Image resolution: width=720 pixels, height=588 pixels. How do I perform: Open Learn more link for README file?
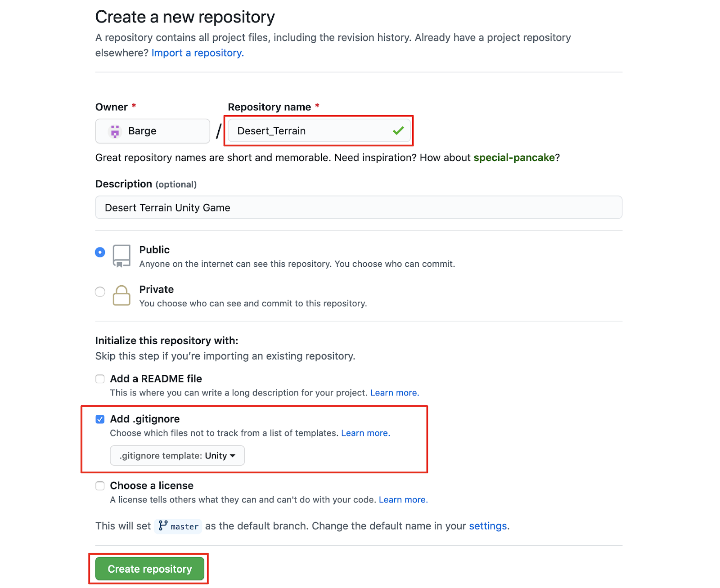point(394,393)
